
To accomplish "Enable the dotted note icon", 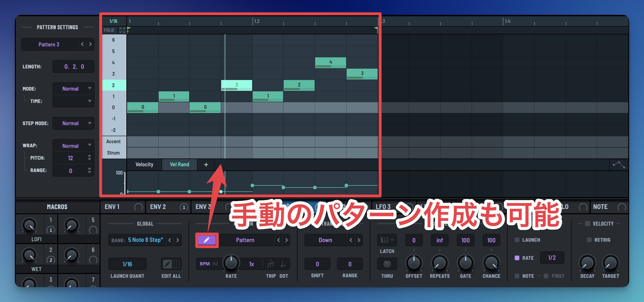I will pyautogui.click(x=283, y=264).
